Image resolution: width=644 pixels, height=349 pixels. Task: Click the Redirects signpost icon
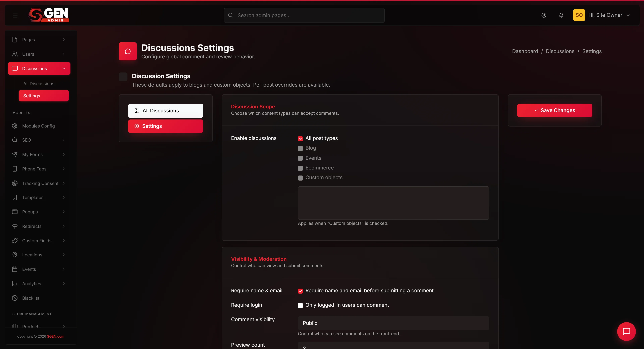[x=15, y=226]
